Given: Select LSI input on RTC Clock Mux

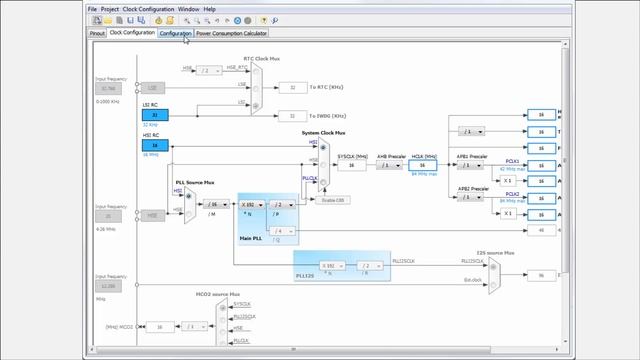Looking at the screenshot, I should tap(256, 106).
